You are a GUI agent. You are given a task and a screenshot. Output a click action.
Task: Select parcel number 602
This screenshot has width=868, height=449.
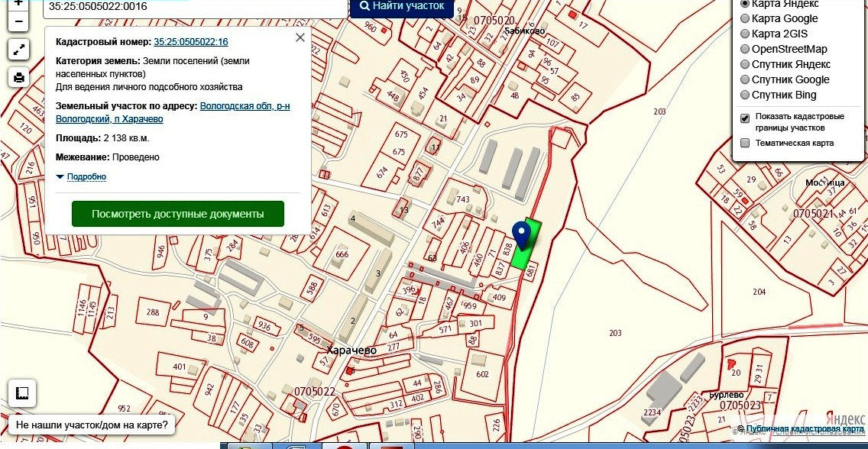tap(482, 374)
